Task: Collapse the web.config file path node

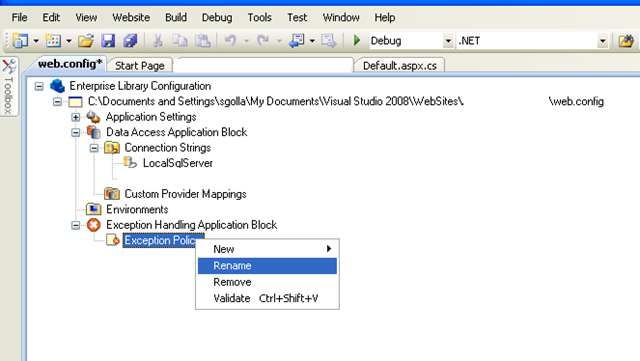Action: pyautogui.click(x=58, y=102)
